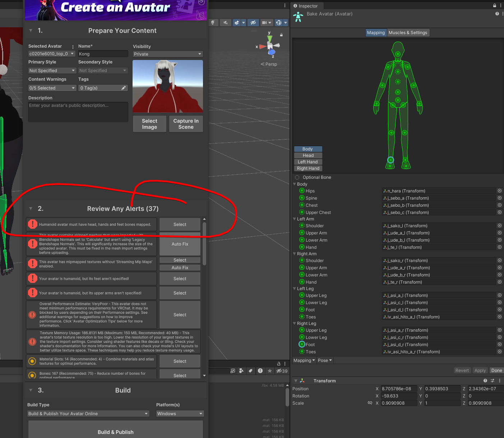The width and height of the screenshot is (504, 438).
Task: Click the red X axis gizmo cone
Action: 263,46
